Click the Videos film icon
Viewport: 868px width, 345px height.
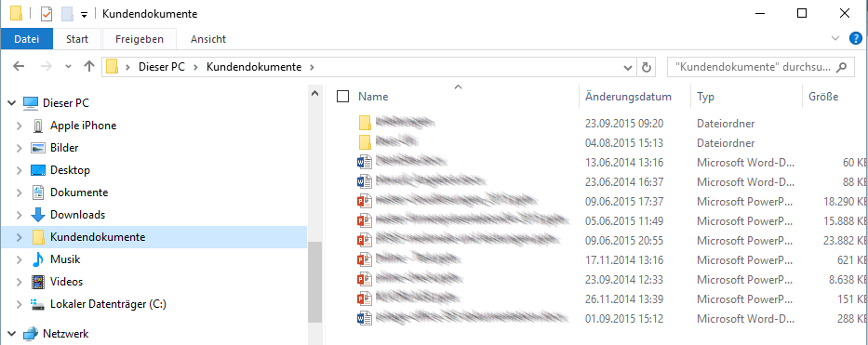(37, 282)
